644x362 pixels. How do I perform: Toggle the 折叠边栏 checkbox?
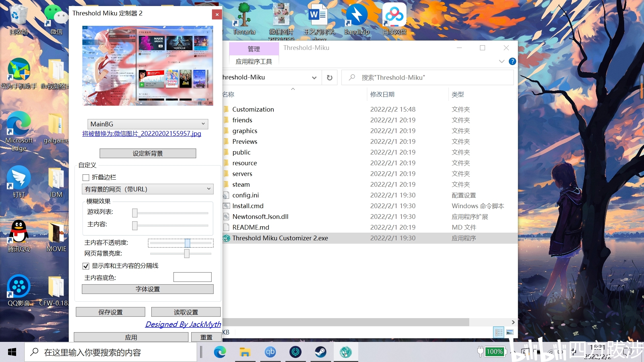point(86,177)
